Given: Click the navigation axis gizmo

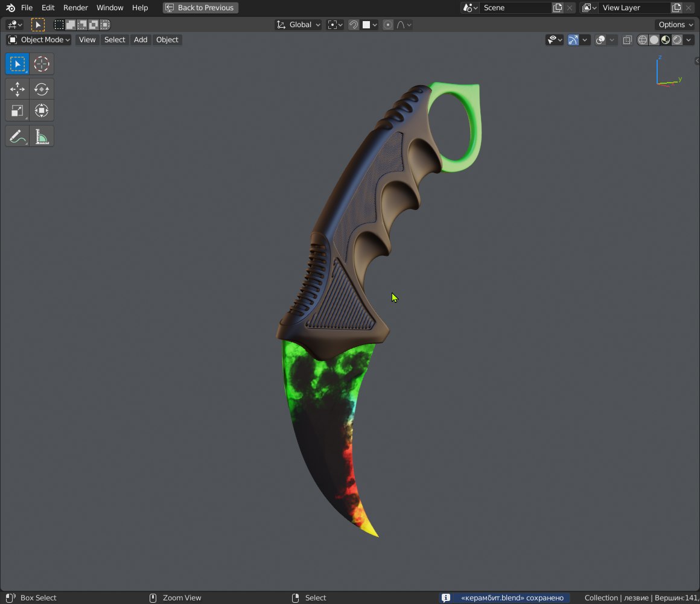Looking at the screenshot, I should 668,71.
